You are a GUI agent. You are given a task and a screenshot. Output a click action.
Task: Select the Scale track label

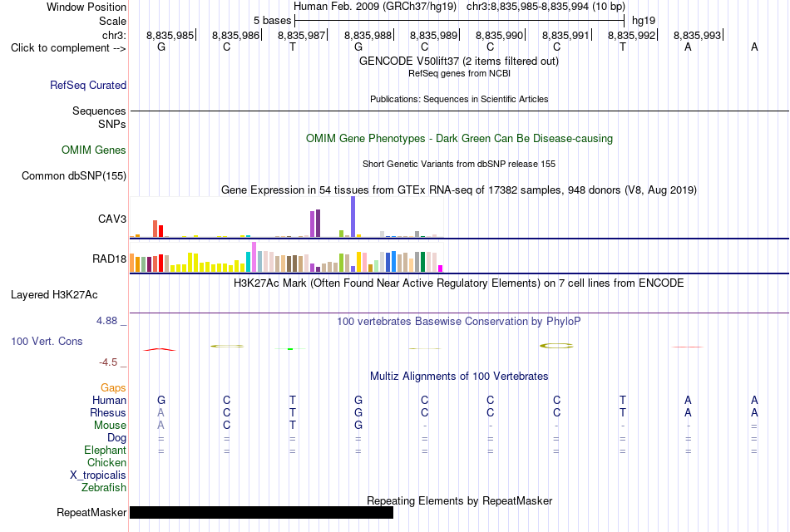pyautogui.click(x=112, y=21)
